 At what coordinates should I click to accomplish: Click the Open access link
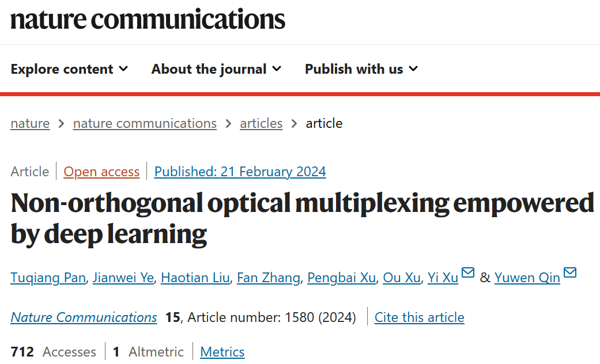click(x=101, y=172)
